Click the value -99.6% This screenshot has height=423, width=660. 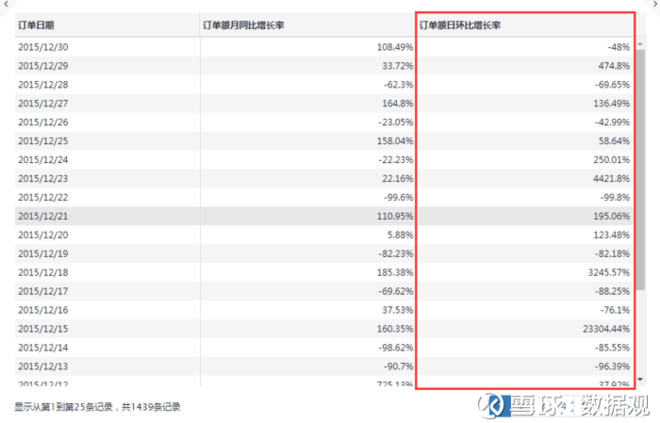click(398, 197)
